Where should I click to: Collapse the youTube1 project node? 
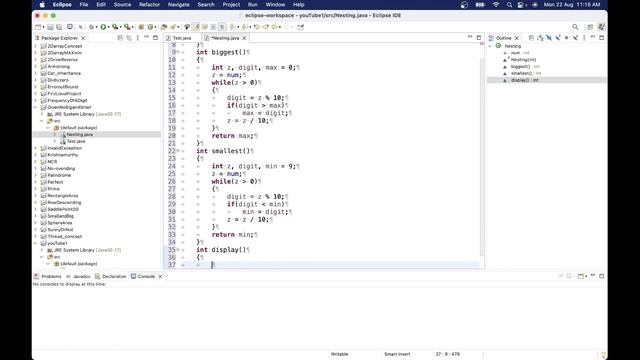tap(36, 243)
